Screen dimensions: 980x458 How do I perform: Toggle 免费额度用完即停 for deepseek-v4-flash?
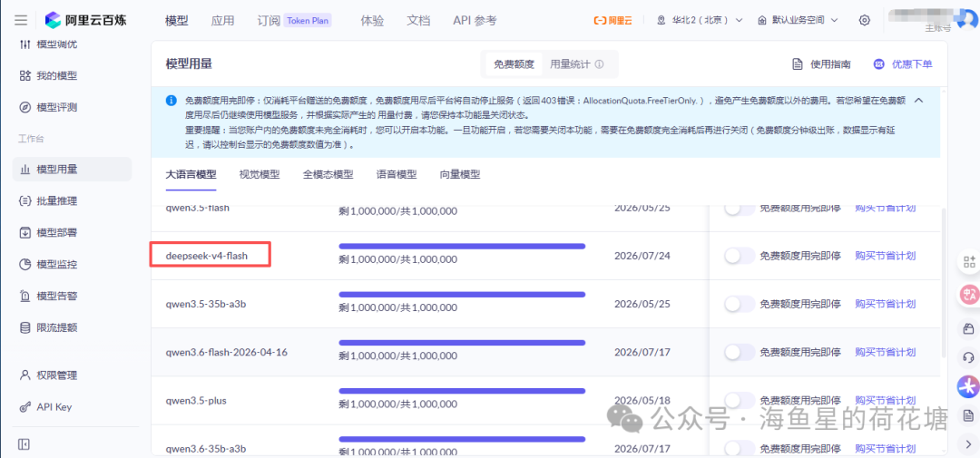[740, 256]
